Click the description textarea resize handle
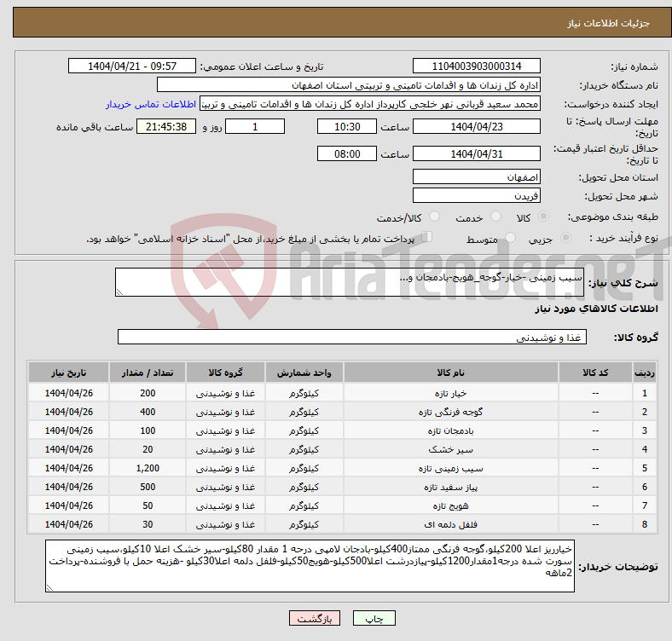This screenshot has height=641, width=672. click(x=119, y=292)
